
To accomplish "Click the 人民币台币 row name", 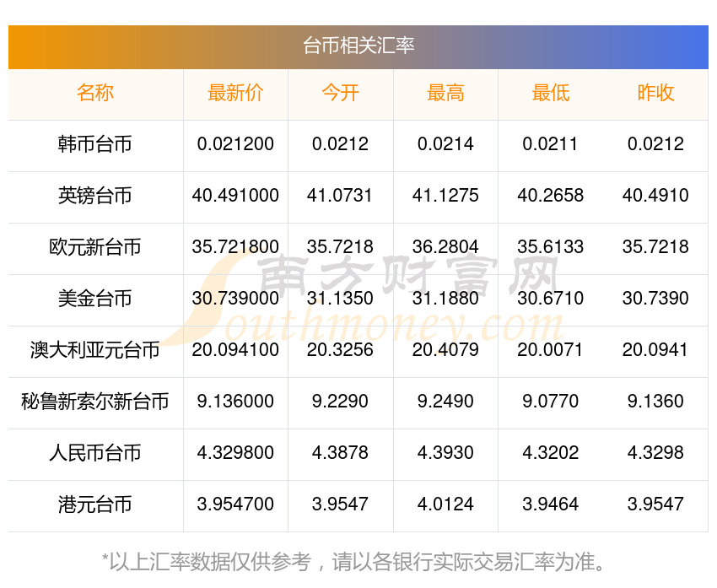I will click(x=95, y=453).
